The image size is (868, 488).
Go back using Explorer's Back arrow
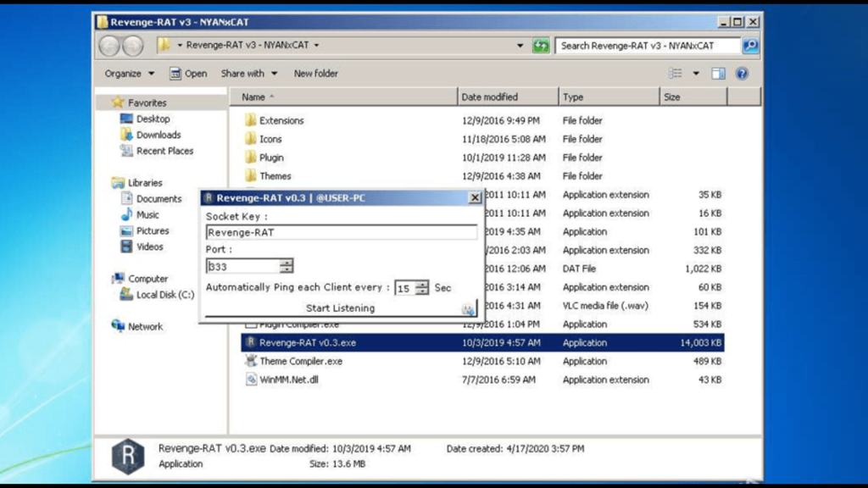(109, 46)
